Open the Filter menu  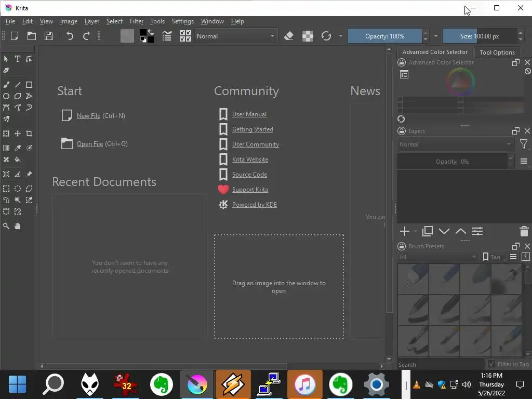coord(137,21)
